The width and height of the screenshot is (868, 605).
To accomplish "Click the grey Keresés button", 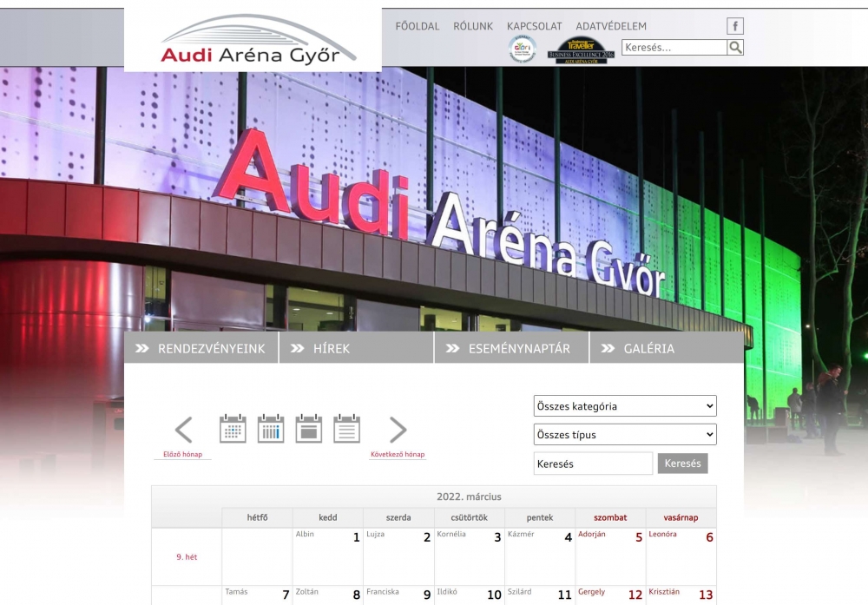I will 682,464.
